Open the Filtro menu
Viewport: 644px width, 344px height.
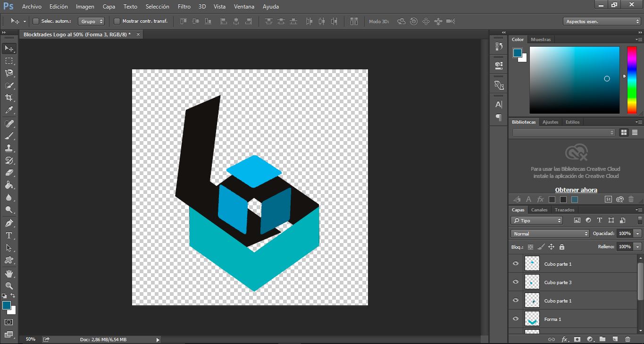click(x=184, y=7)
